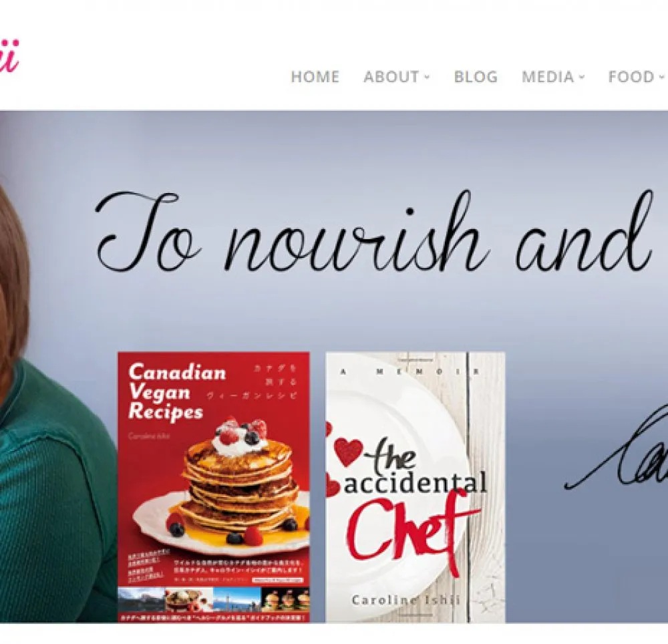Go to the BLOG page
Screen dimensions: 668x644
476,77
